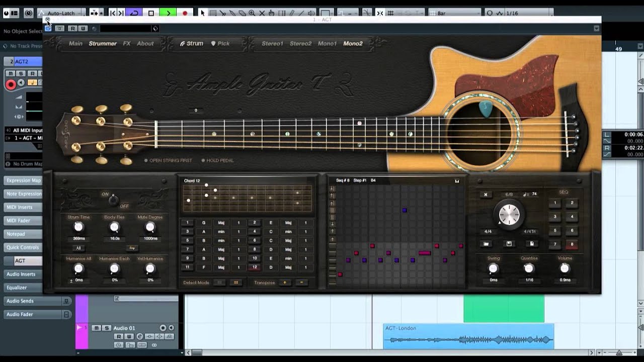Raise chord transpose with the plus button

285,283
